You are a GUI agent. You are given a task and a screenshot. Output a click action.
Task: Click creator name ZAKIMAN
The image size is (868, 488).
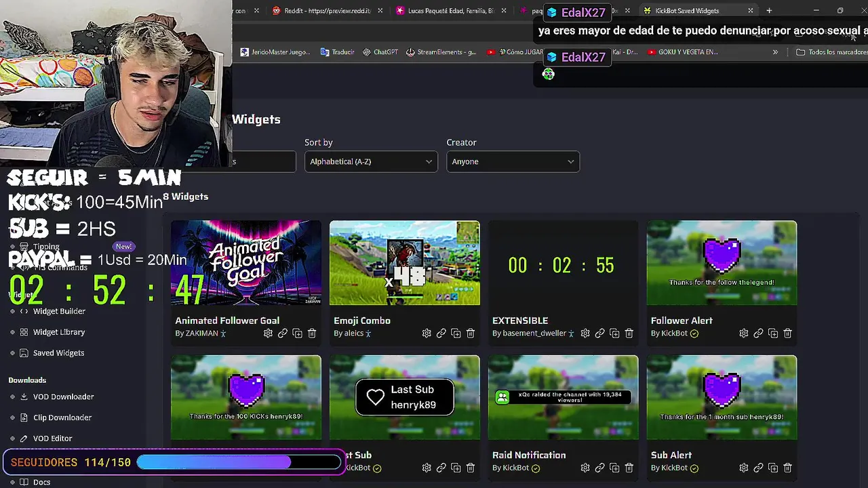tap(202, 333)
